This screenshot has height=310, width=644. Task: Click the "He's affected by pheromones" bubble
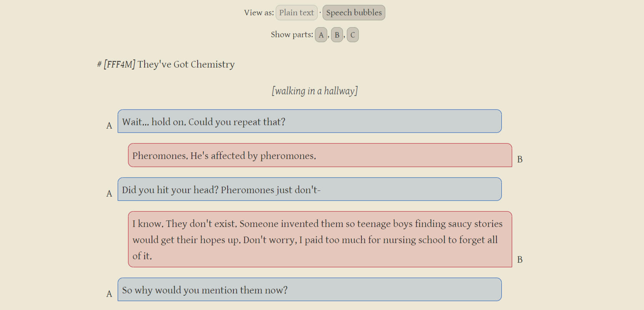coord(320,155)
